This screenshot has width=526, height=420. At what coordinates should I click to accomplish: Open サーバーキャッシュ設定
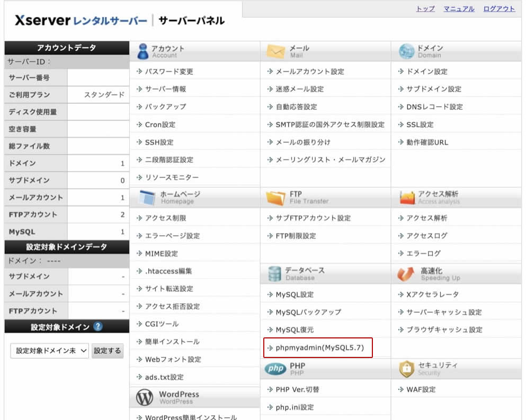(x=444, y=312)
